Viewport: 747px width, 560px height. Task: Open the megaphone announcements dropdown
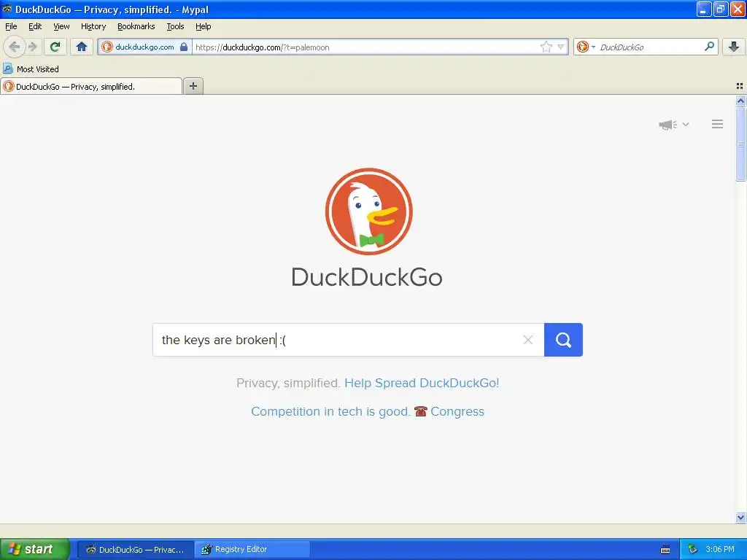coord(673,124)
